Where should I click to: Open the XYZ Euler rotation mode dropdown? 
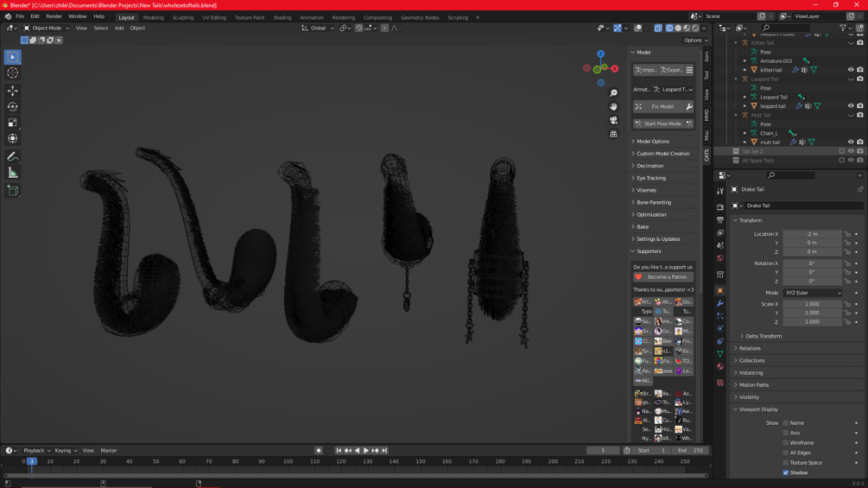(812, 293)
